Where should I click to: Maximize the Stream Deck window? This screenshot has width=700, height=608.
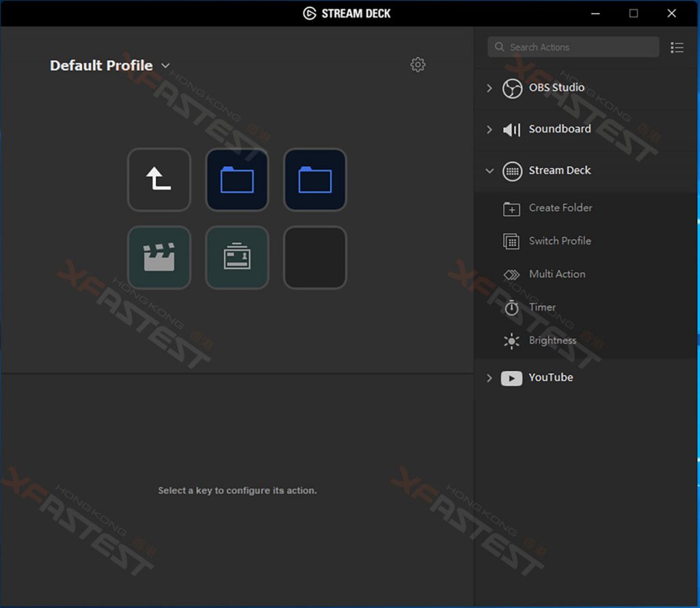(634, 14)
